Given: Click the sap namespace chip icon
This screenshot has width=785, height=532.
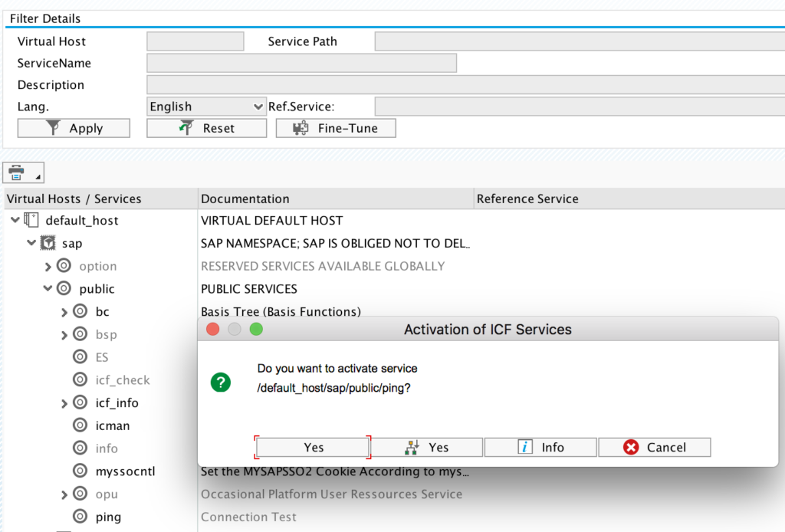Looking at the screenshot, I should point(48,243).
